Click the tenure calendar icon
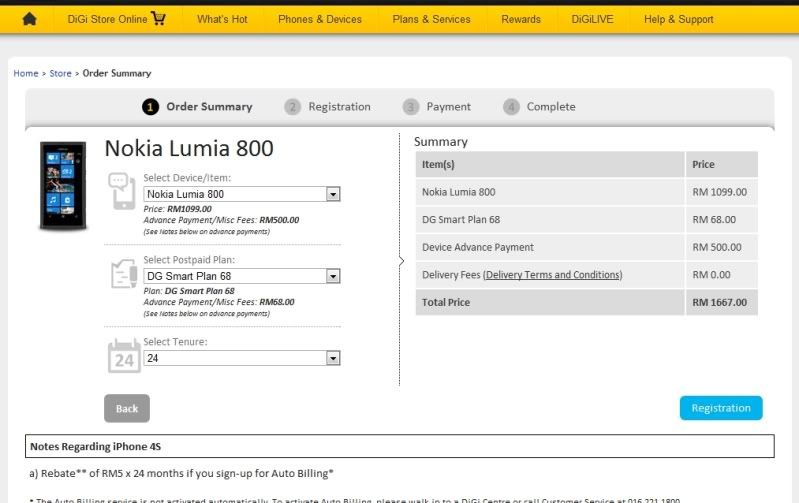 (124, 356)
